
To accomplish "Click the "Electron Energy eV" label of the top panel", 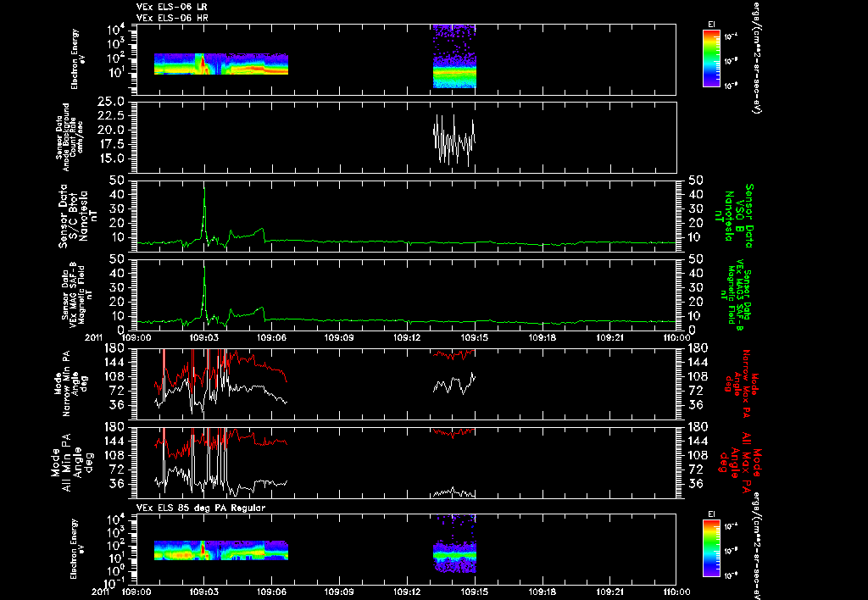I will 78,58.
